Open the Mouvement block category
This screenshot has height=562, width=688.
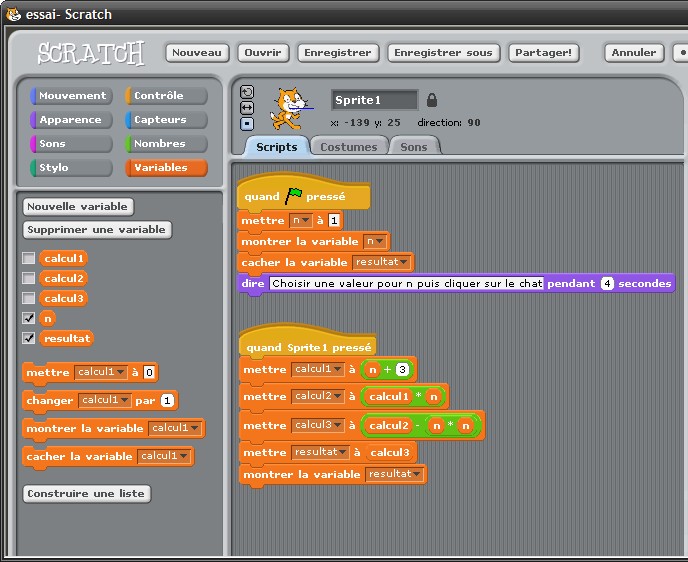tap(72, 96)
